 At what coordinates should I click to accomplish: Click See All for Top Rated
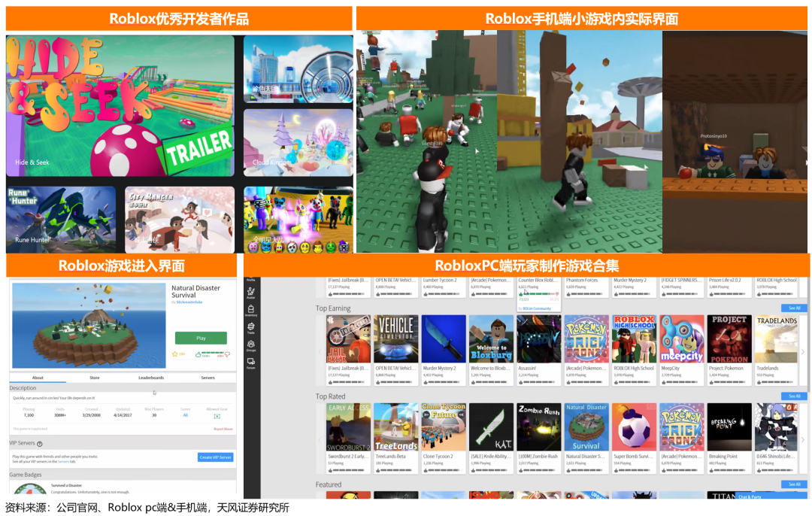click(x=794, y=396)
